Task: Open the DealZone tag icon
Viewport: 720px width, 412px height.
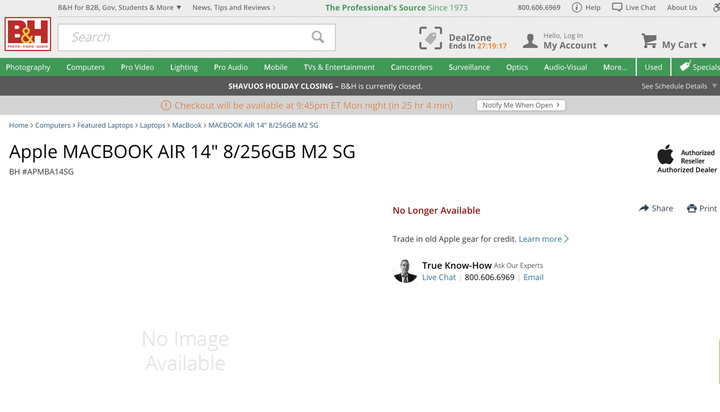Action: coord(430,38)
